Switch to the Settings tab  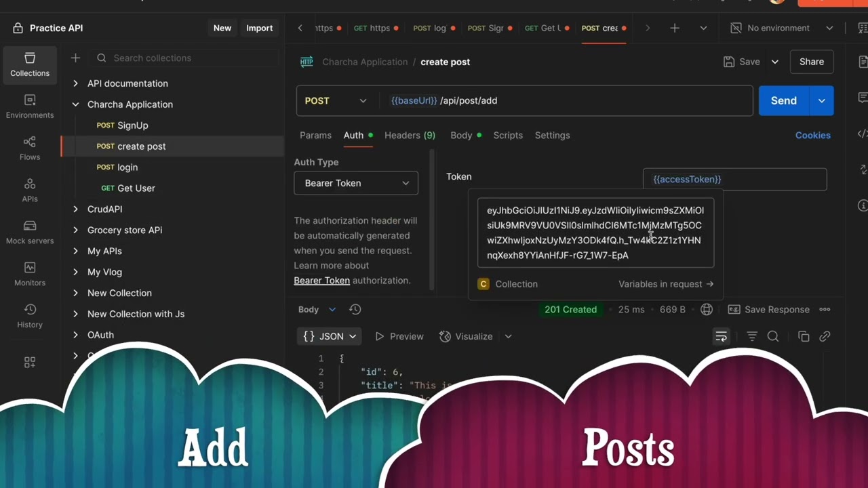tap(552, 136)
